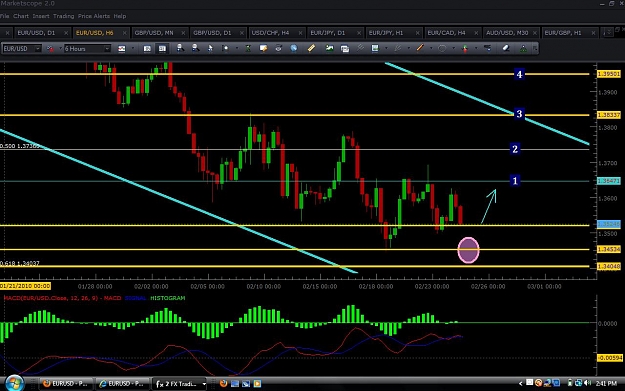Open the Insert menu

tap(41, 16)
